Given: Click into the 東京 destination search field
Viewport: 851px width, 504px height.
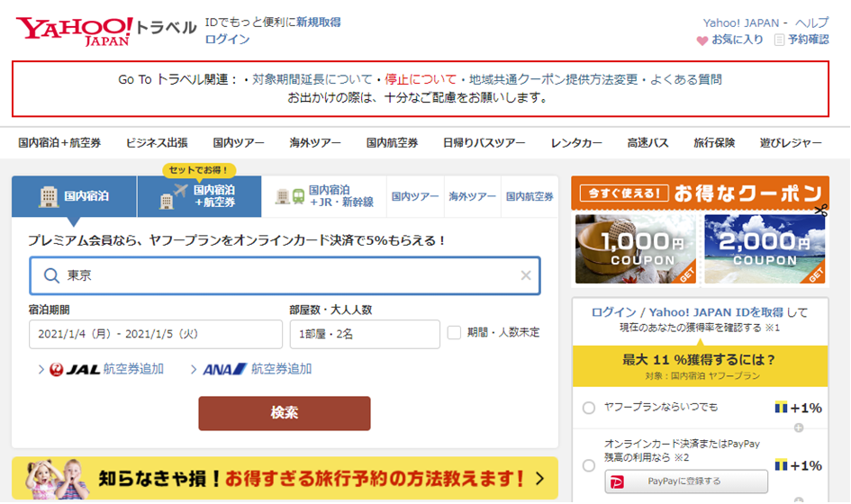Looking at the screenshot, I should (285, 275).
